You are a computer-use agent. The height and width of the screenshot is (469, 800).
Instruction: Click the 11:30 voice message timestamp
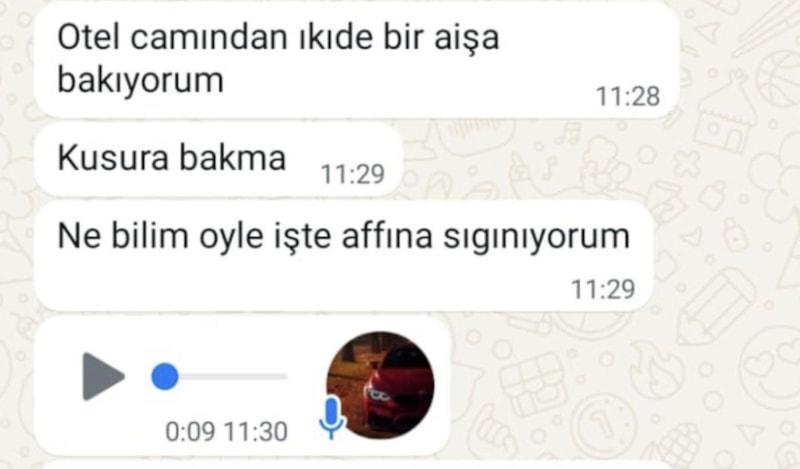256,432
